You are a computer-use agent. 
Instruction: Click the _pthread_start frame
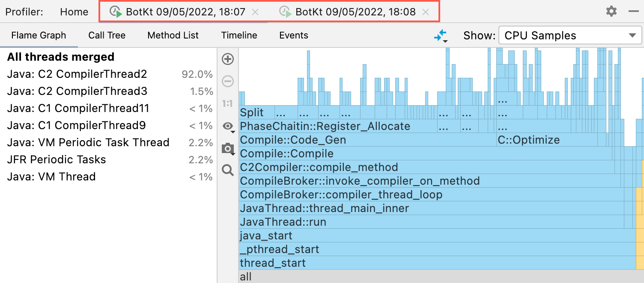click(x=437, y=249)
